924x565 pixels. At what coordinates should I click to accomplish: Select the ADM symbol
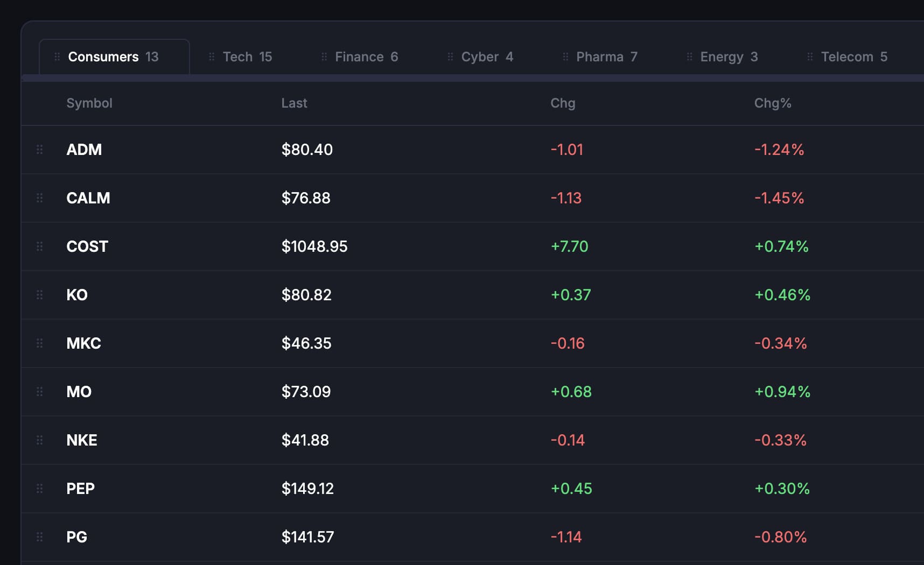pyautogui.click(x=84, y=150)
